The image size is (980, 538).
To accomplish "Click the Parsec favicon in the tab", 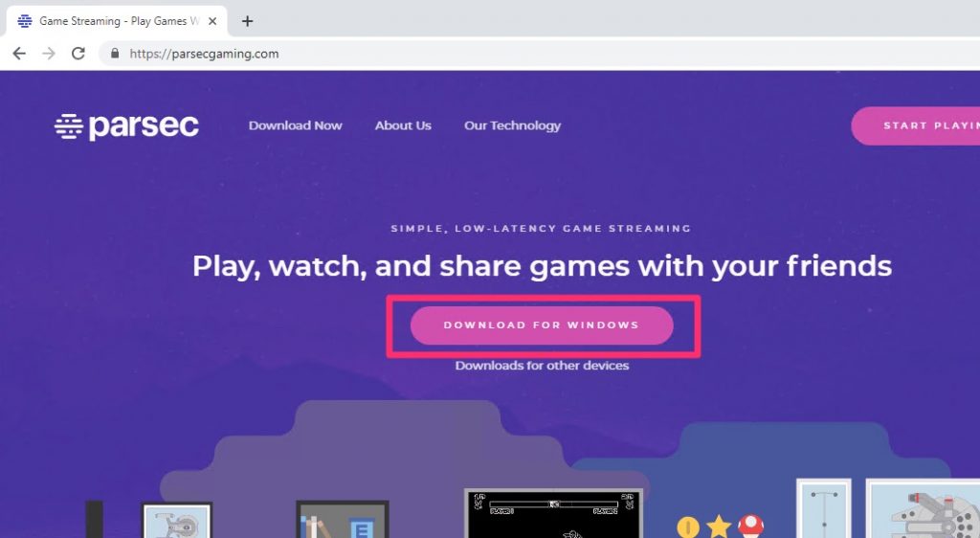I will 25,21.
